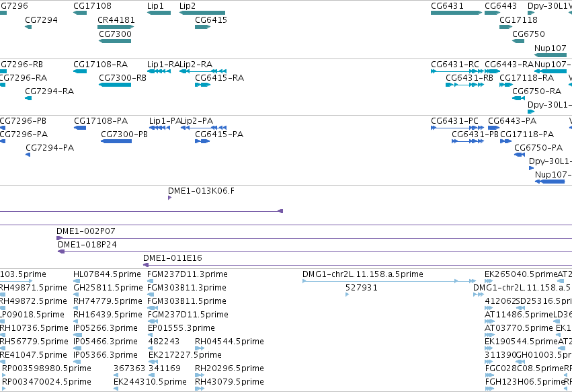Image resolution: width=572 pixels, height=392 pixels.
Task: Select the IP05466.3prime EST label
Action: tap(106, 342)
